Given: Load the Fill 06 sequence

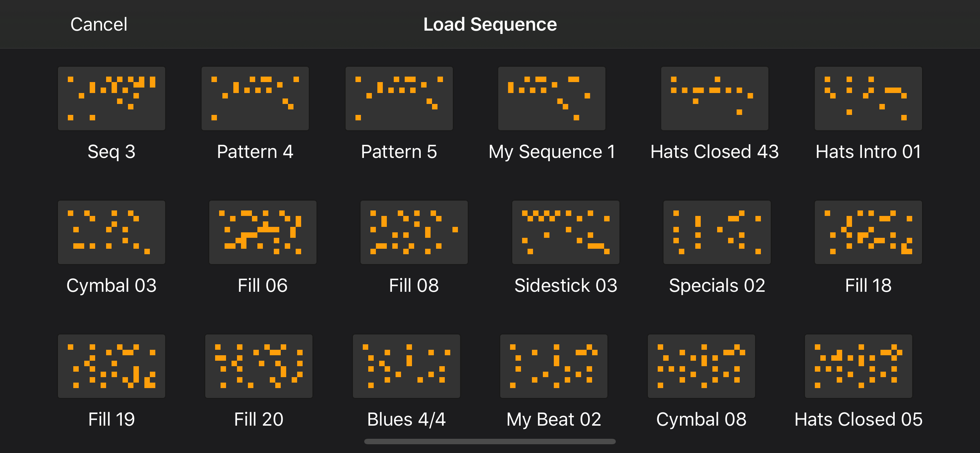Looking at the screenshot, I should tap(262, 232).
